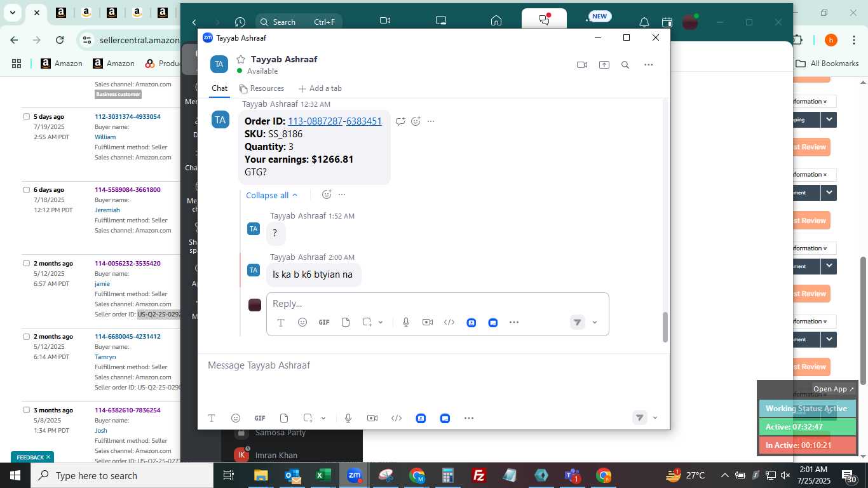
Task: Click the FEEDBACK button in Seller Central
Action: [32, 457]
